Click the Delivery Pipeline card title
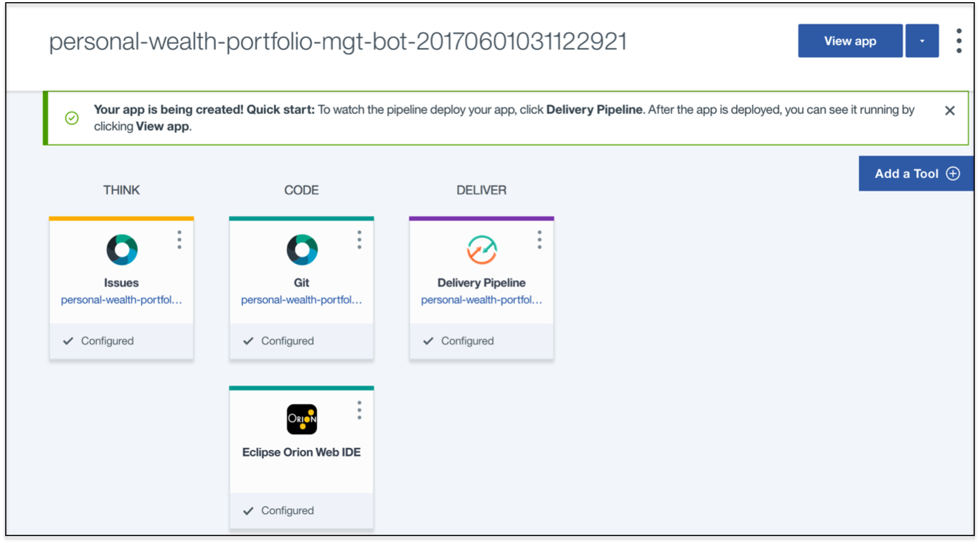Viewport: 980px width, 544px height. [x=481, y=283]
